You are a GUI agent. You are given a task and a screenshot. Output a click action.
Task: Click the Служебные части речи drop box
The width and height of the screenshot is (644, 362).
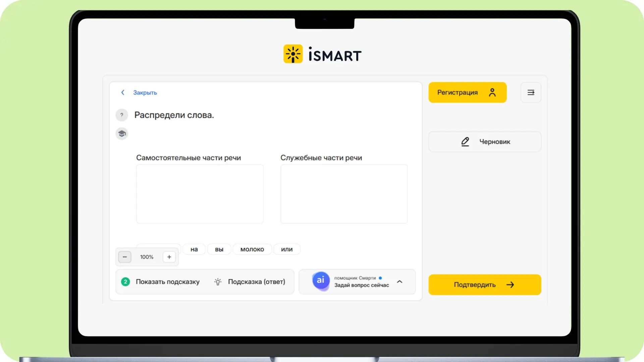344,194
